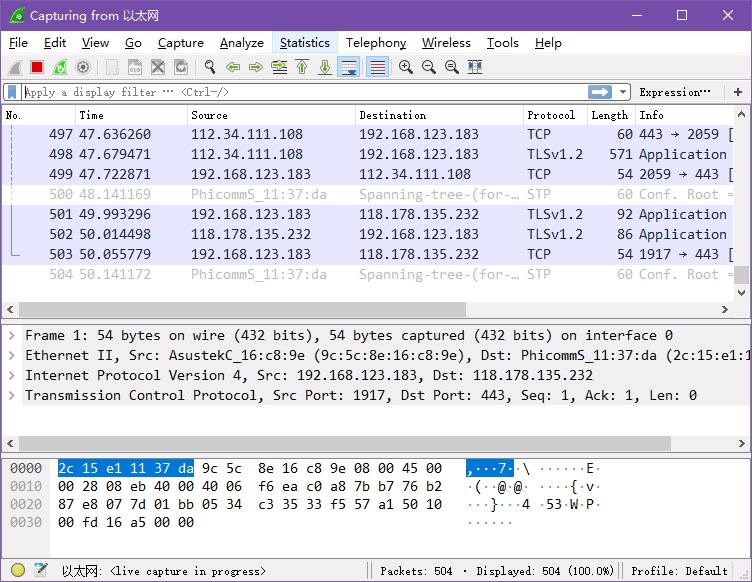The height and width of the screenshot is (582, 752).
Task: Open the display filter history dropdown
Action: click(x=623, y=92)
